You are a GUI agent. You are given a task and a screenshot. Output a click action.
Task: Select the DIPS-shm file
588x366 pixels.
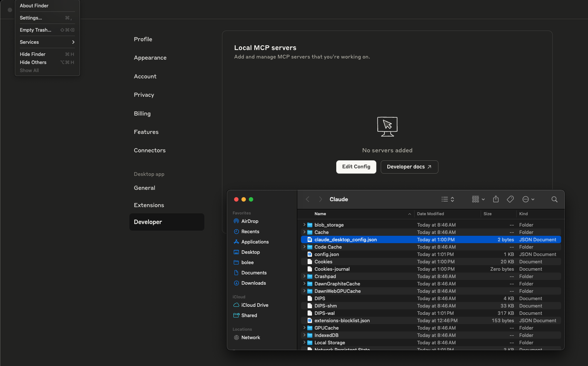pos(431,306)
